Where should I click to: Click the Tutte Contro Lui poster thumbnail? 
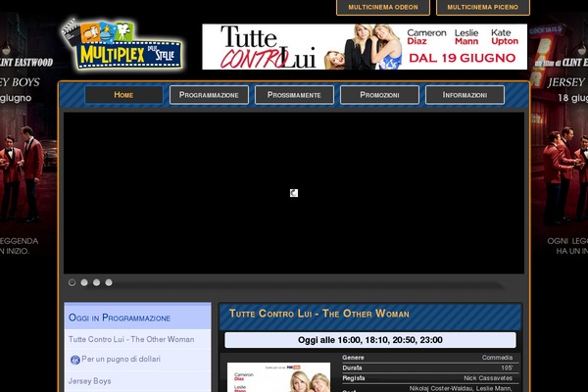[278, 377]
